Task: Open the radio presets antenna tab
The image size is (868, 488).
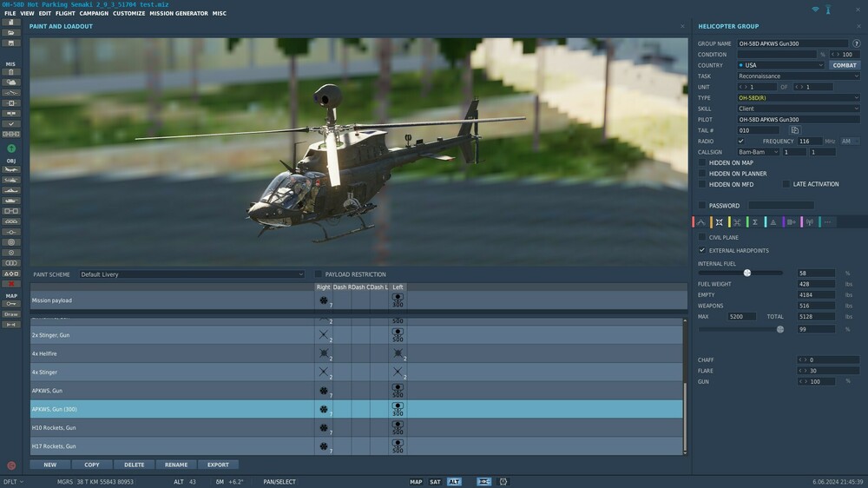Action: coord(809,222)
